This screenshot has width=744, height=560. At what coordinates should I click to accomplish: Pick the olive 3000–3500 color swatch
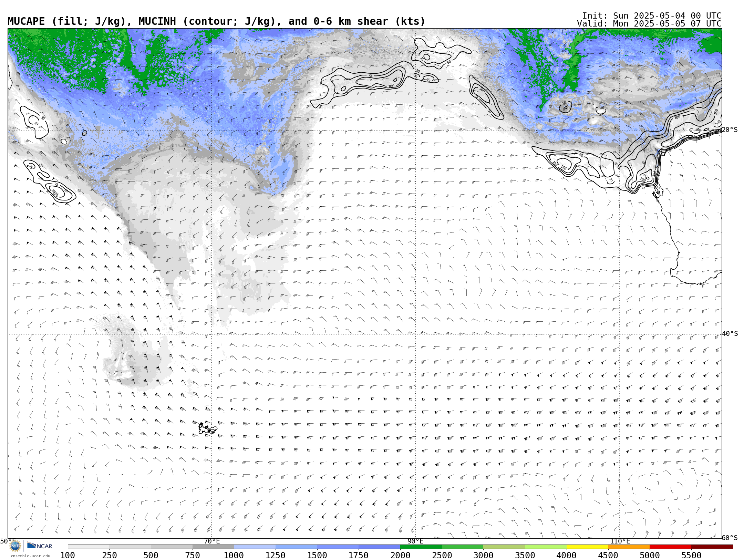(x=504, y=547)
